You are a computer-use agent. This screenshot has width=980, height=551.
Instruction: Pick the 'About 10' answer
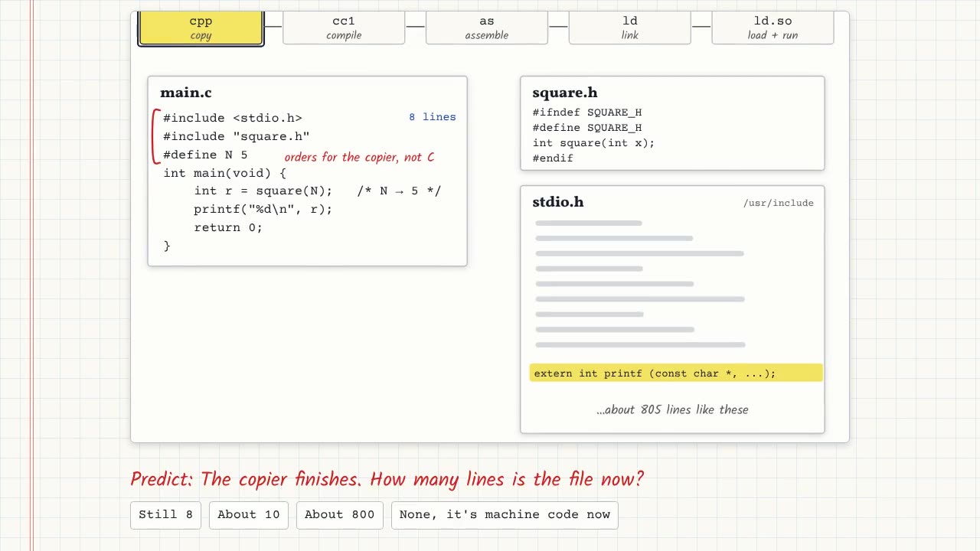pyautogui.click(x=249, y=515)
